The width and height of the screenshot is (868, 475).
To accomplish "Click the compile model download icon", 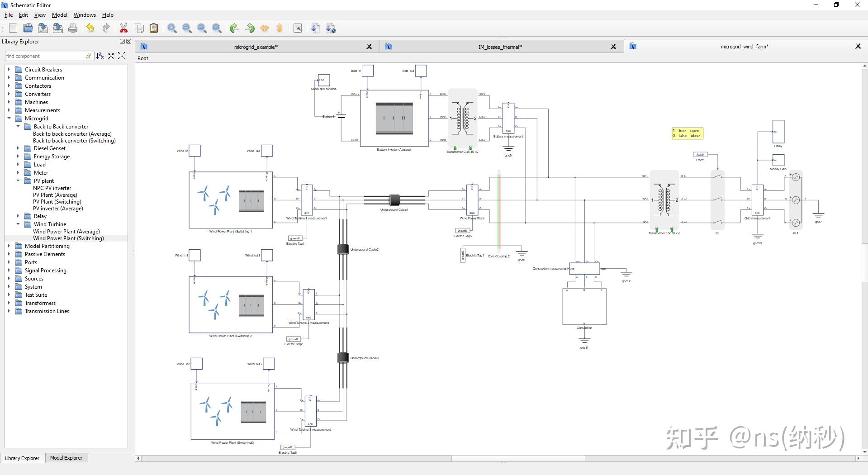I will pyautogui.click(x=315, y=28).
